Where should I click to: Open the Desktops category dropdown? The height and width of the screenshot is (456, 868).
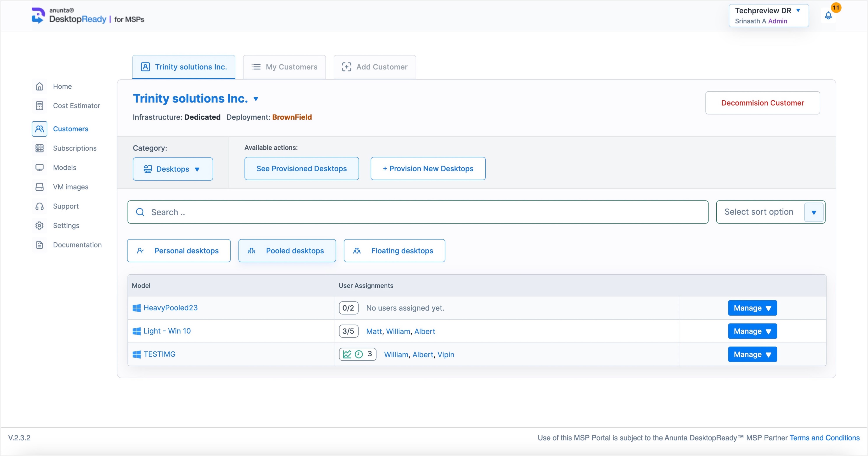click(x=173, y=169)
